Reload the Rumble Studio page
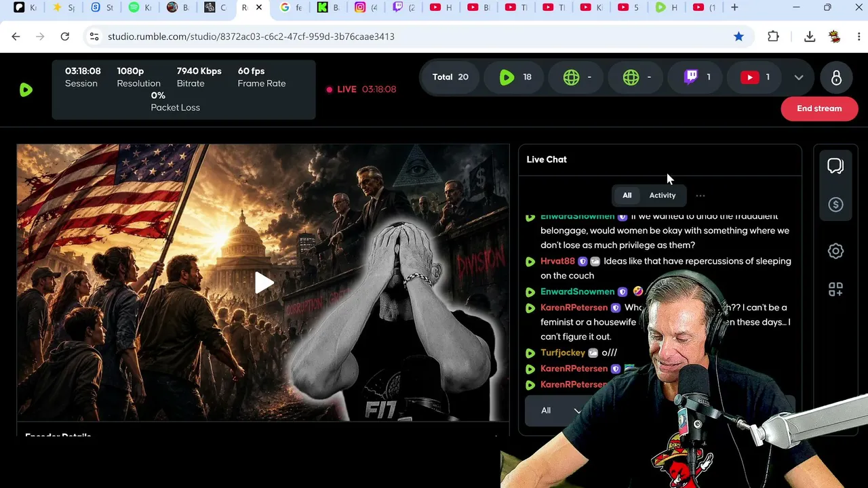 coord(65,37)
